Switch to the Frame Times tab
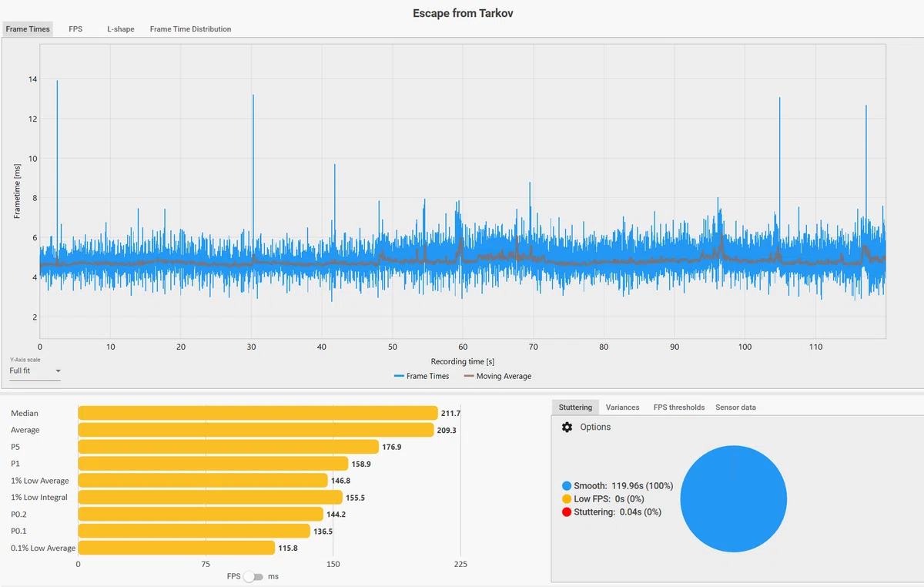924x587 pixels. tap(28, 29)
